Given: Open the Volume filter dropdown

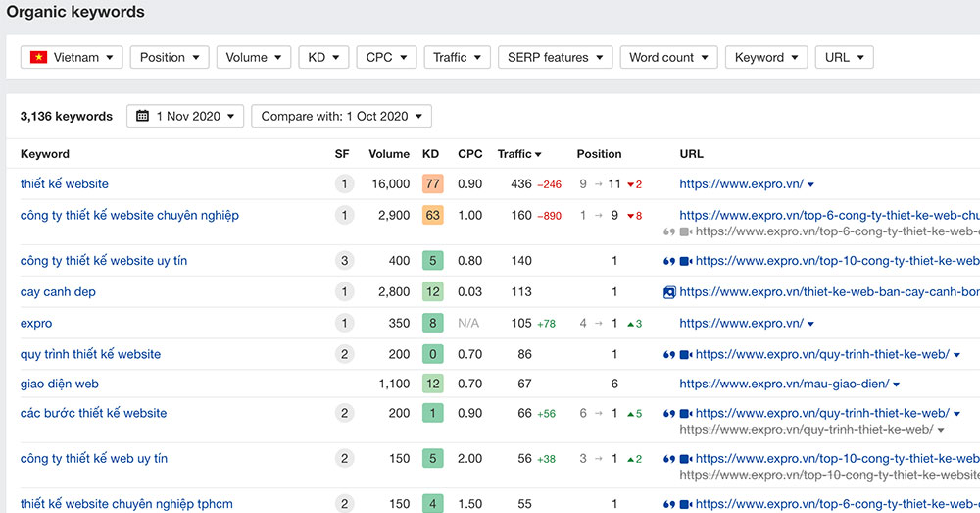Looking at the screenshot, I should (253, 57).
